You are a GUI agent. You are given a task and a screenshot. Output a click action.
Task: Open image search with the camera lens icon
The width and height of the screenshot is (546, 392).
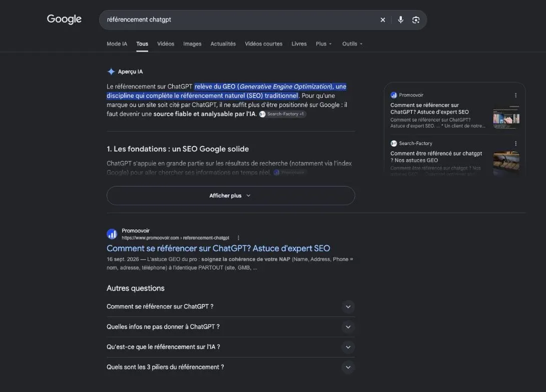pyautogui.click(x=416, y=20)
